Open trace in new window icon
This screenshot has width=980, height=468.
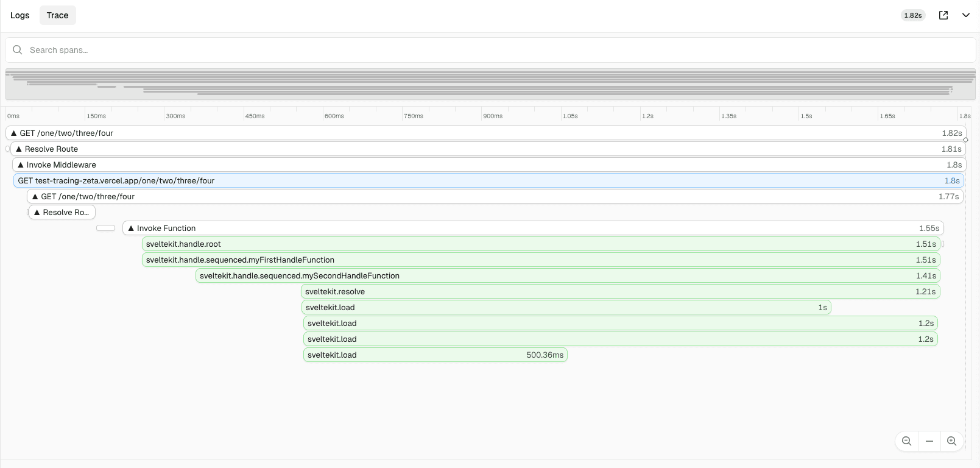pyautogui.click(x=943, y=15)
